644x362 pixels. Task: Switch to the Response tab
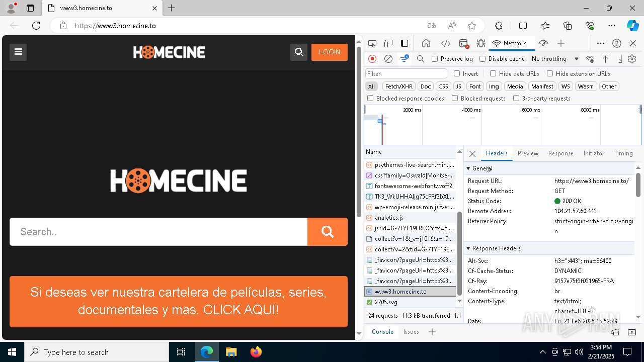(x=560, y=153)
